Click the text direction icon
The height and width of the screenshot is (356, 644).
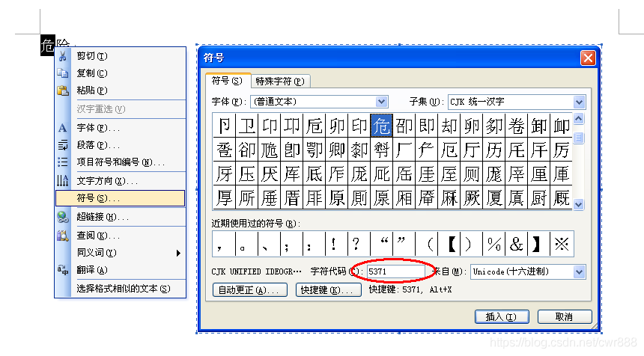(63, 181)
